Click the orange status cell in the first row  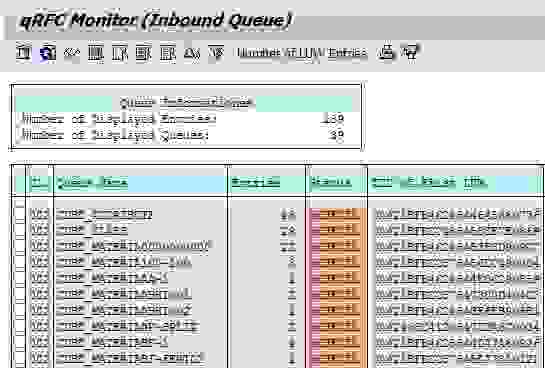coord(336,213)
